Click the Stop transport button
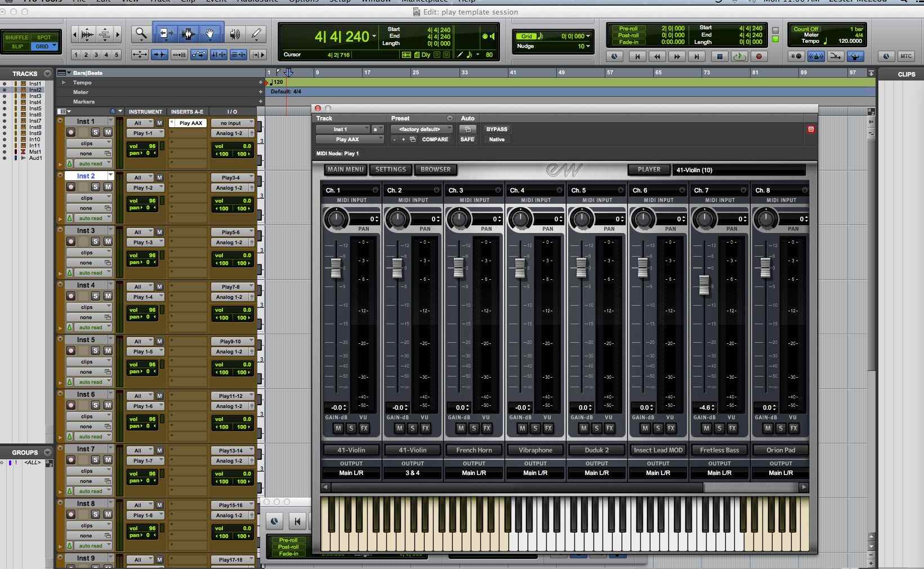This screenshot has width=924, height=569. [x=719, y=56]
